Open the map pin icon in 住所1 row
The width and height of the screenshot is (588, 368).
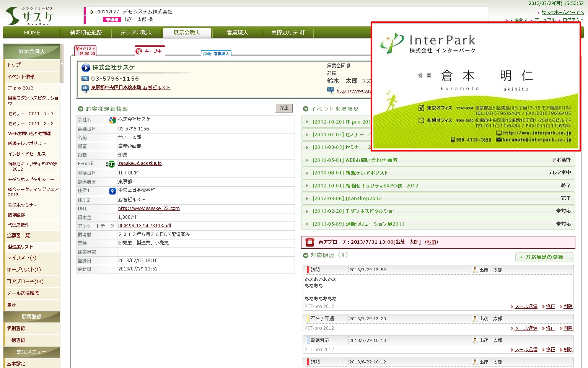tap(112, 191)
